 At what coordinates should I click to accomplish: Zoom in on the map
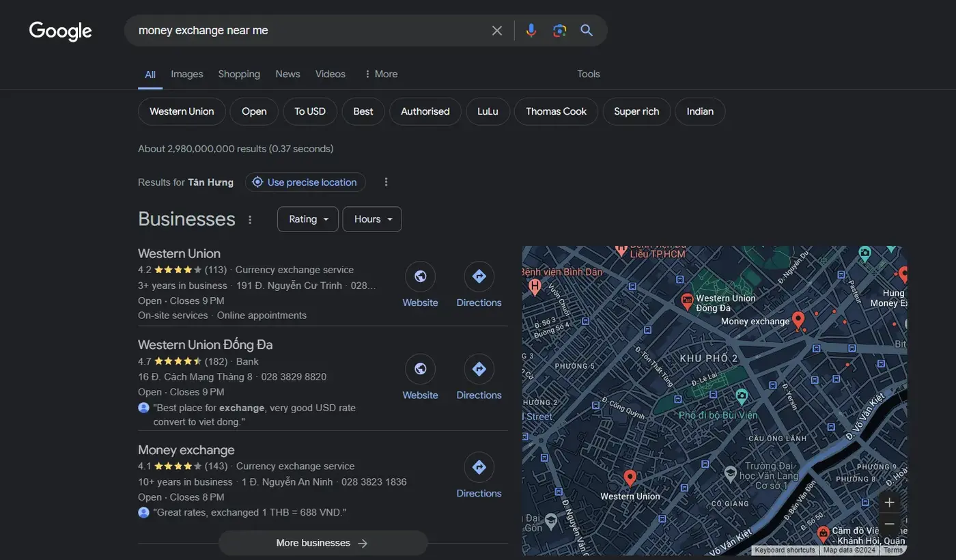(x=889, y=503)
